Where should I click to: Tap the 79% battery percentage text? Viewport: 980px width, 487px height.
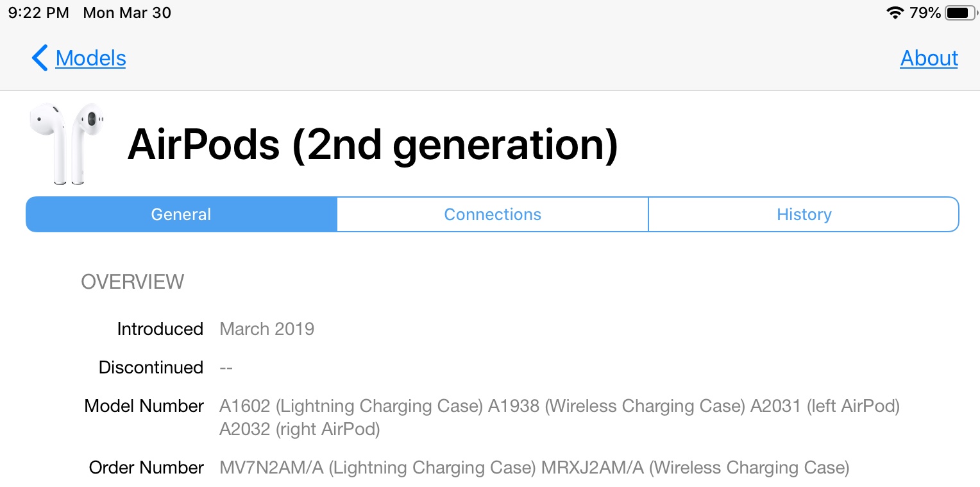click(x=925, y=13)
